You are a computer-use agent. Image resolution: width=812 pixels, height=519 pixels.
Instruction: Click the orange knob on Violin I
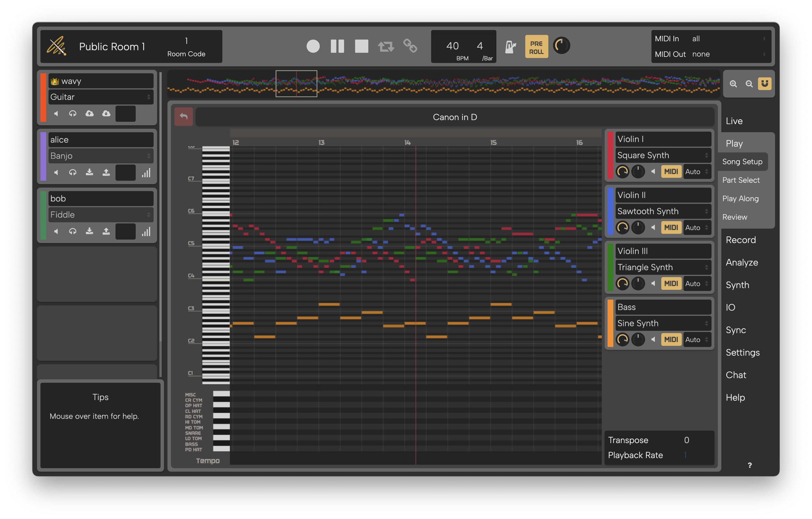(x=623, y=172)
